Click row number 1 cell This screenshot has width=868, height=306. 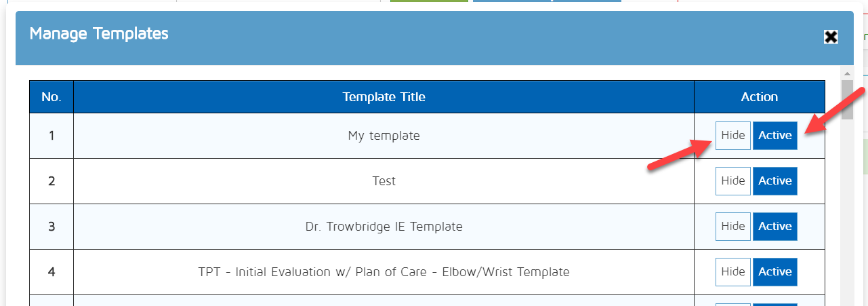click(51, 136)
